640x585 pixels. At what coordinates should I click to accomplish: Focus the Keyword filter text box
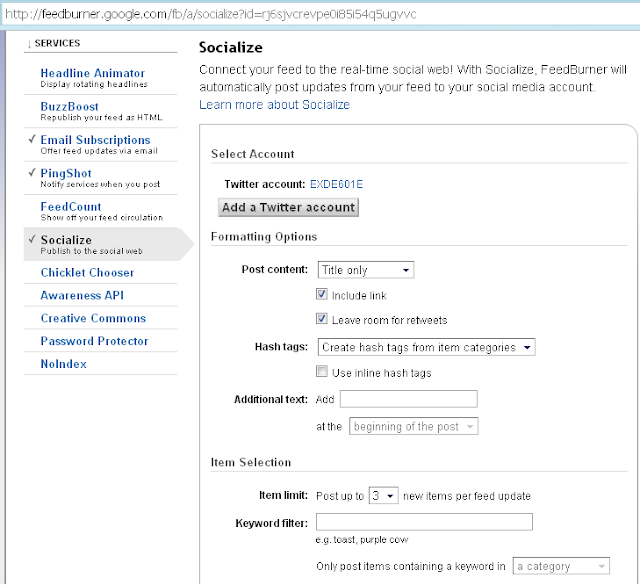pyautogui.click(x=424, y=522)
